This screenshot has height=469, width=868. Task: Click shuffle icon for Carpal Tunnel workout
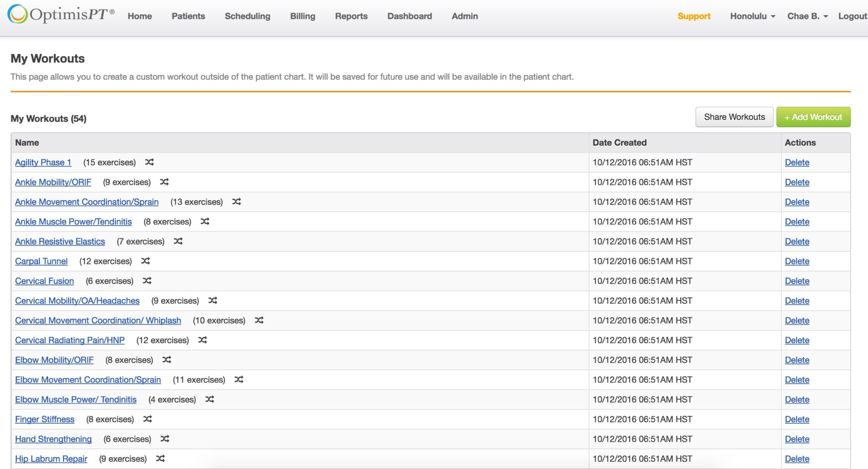(145, 261)
